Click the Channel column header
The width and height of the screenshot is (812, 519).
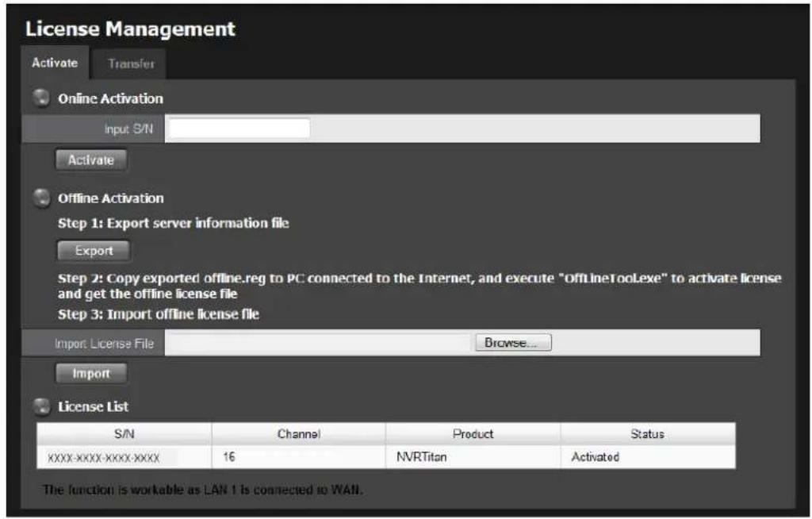tap(299, 434)
